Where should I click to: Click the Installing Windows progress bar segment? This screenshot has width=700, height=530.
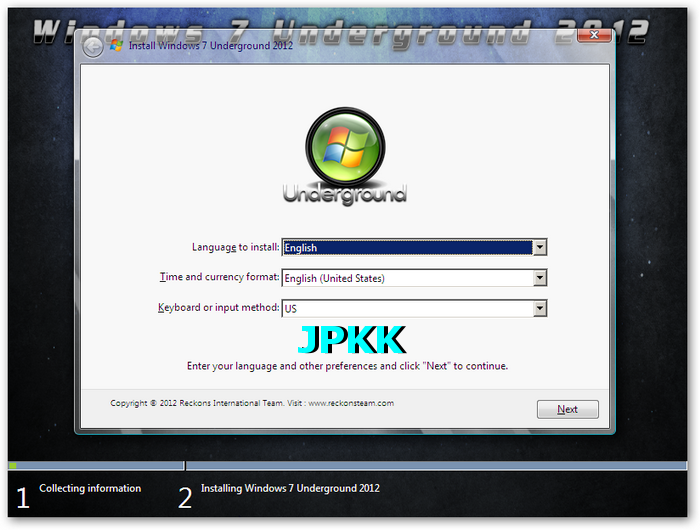[x=437, y=466]
